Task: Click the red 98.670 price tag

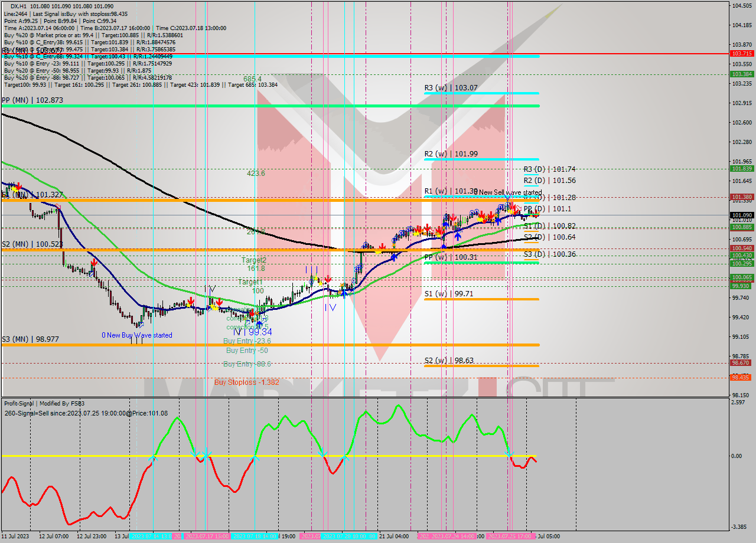Action: click(742, 364)
